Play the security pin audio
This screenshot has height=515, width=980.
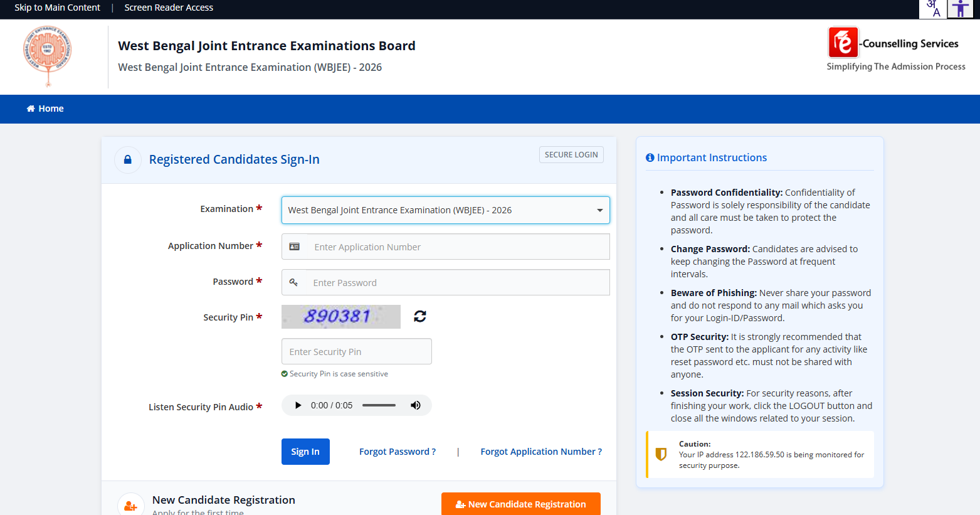298,405
